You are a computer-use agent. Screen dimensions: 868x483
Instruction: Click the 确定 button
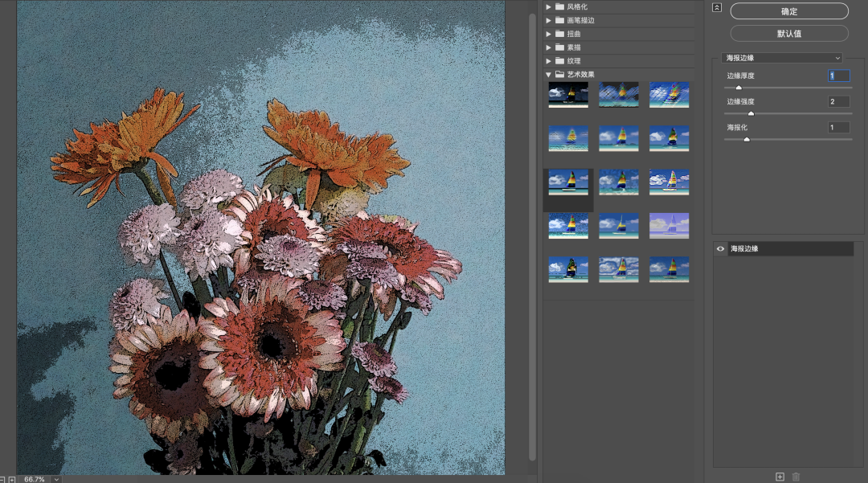(x=789, y=11)
